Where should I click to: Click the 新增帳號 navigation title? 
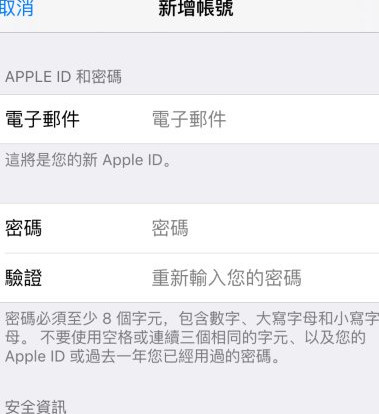pyautogui.click(x=196, y=8)
